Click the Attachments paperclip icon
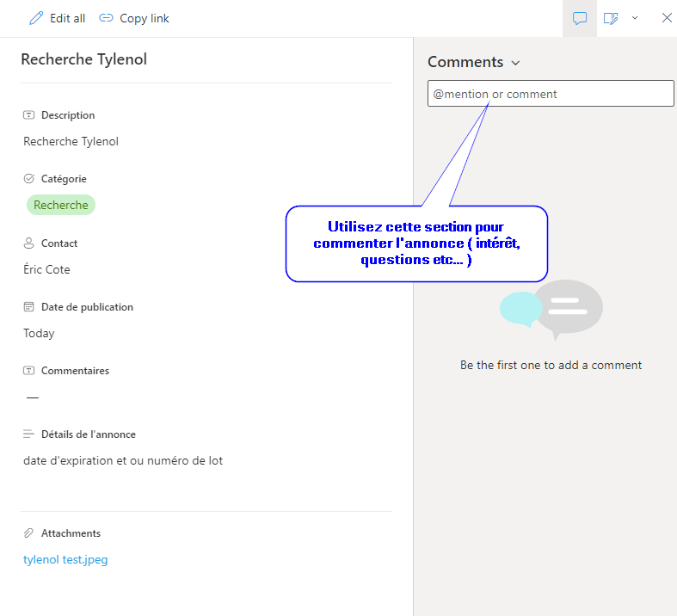 click(29, 533)
